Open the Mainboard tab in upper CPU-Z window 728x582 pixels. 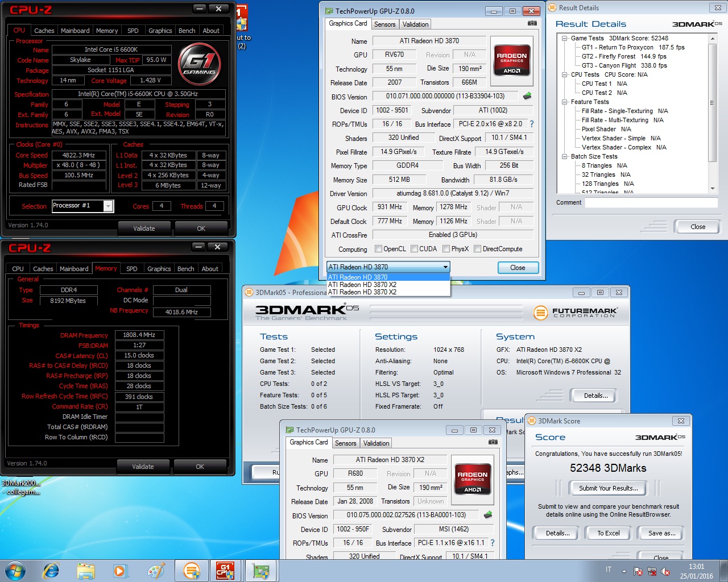click(75, 31)
